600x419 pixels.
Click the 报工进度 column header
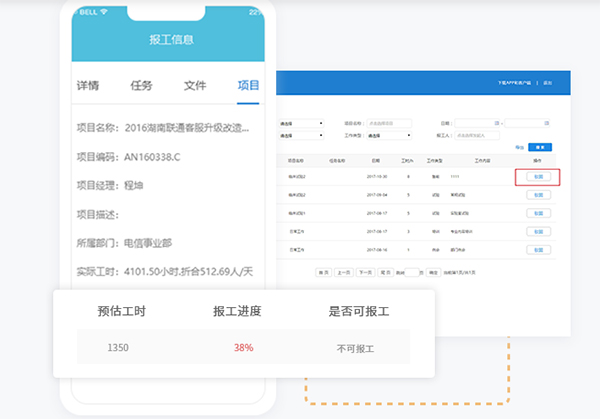click(237, 311)
